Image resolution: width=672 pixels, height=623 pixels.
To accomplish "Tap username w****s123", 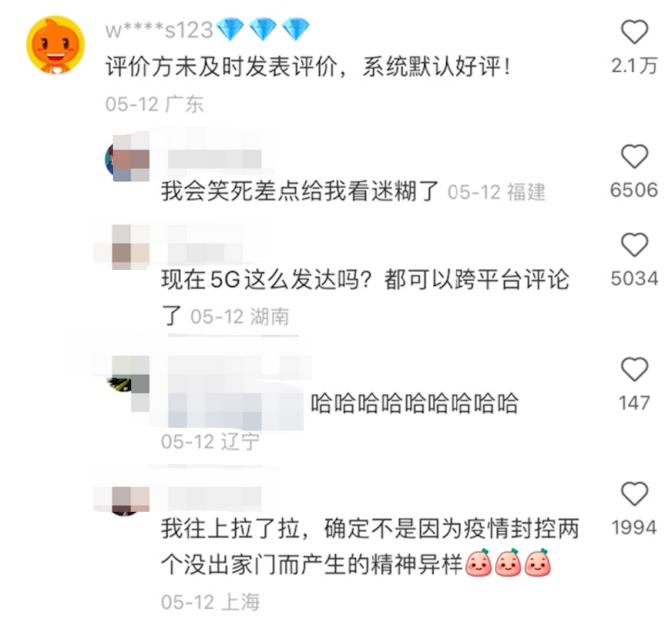I will [159, 30].
